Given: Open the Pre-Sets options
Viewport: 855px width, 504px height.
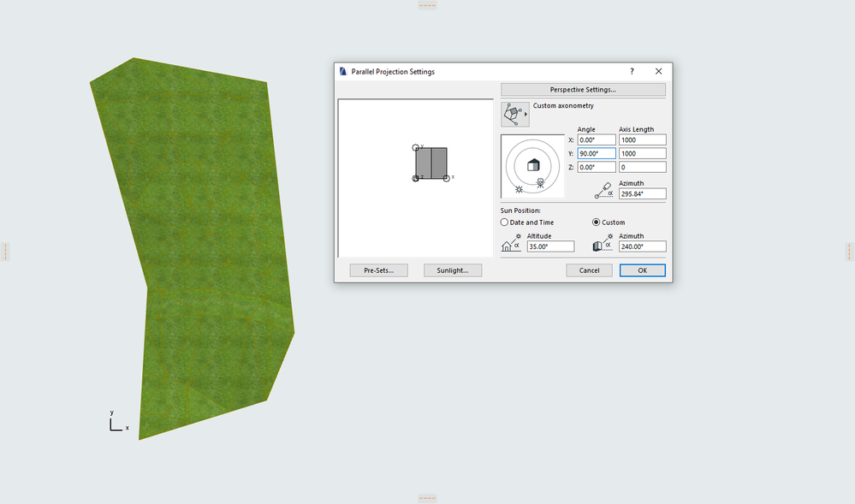Looking at the screenshot, I should pos(377,270).
